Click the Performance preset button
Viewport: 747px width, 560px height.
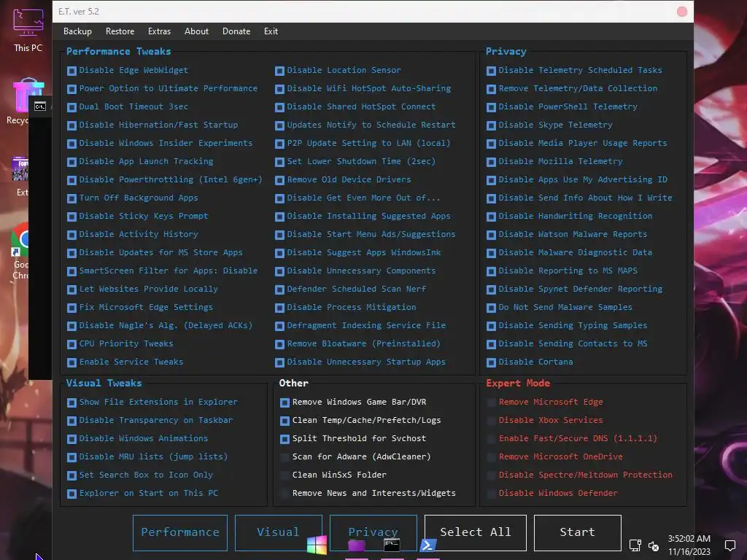click(180, 532)
